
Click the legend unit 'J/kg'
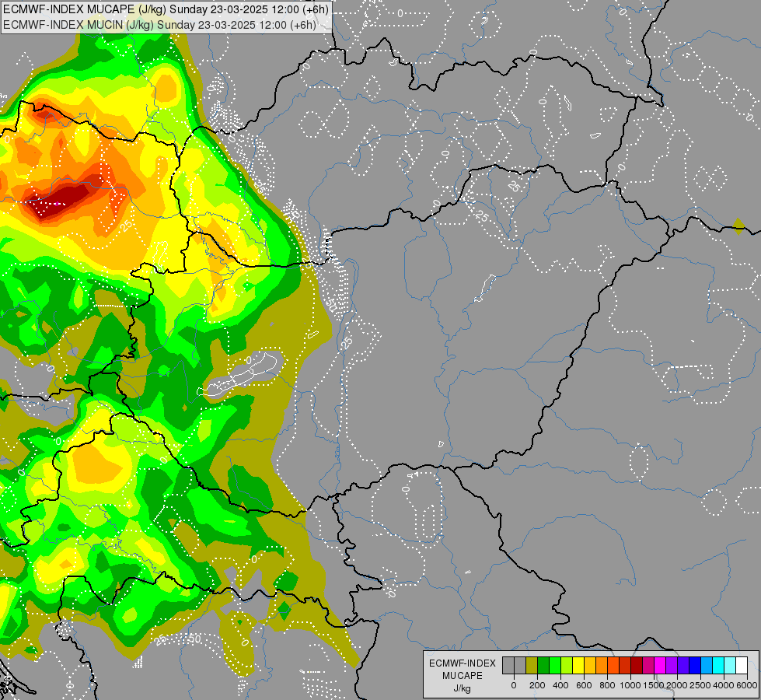pos(462,688)
